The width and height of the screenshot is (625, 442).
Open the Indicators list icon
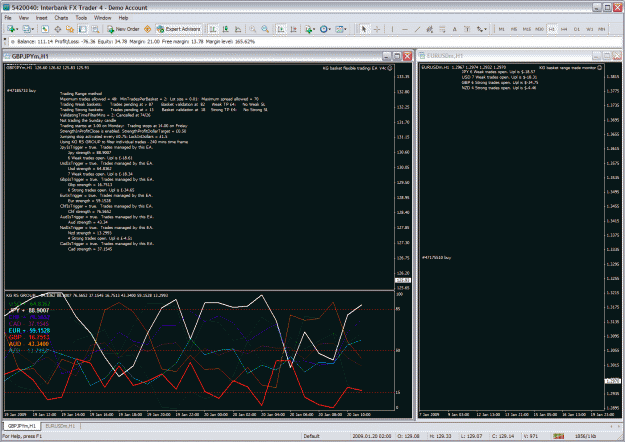click(308, 29)
